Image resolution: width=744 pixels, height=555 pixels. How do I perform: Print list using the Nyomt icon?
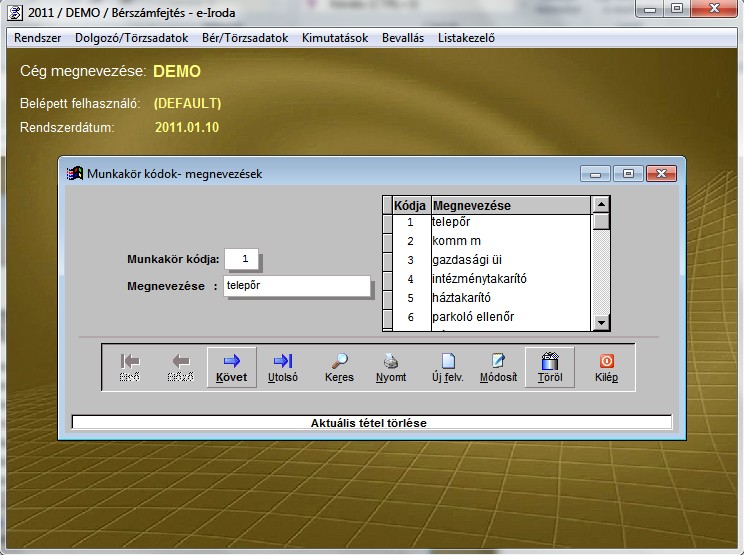(391, 367)
